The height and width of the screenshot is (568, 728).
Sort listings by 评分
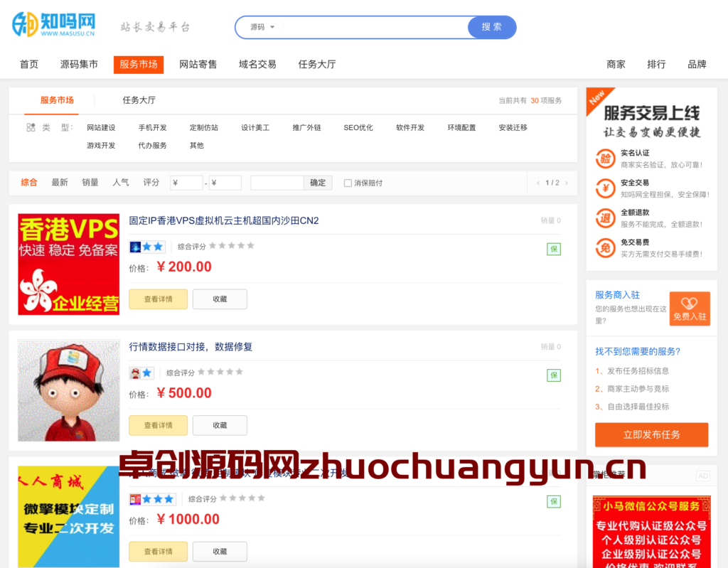pos(151,183)
